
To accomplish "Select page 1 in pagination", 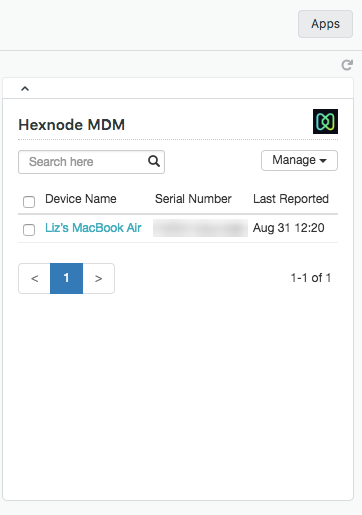I will 66,278.
